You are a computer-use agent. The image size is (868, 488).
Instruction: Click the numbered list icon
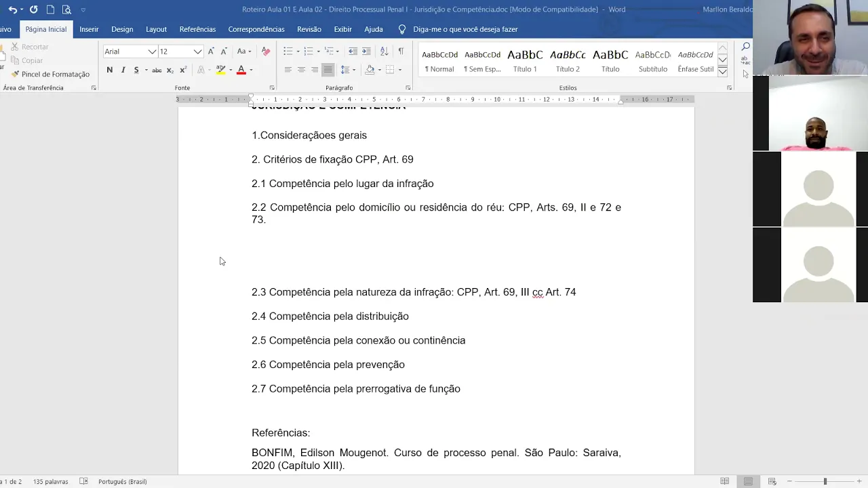(309, 52)
